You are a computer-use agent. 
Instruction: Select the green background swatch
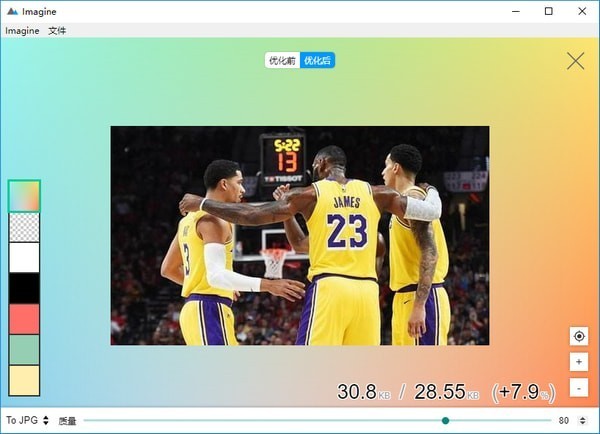coord(24,349)
